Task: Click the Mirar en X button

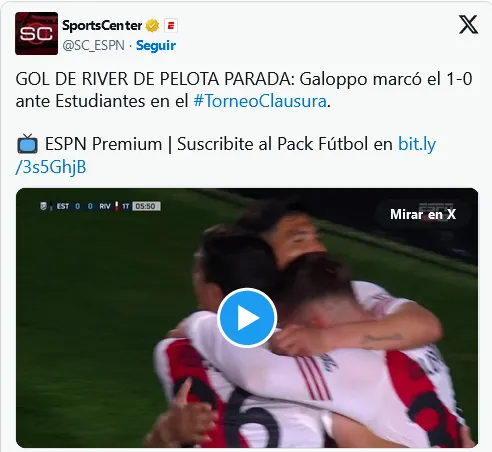Action: coord(423,214)
